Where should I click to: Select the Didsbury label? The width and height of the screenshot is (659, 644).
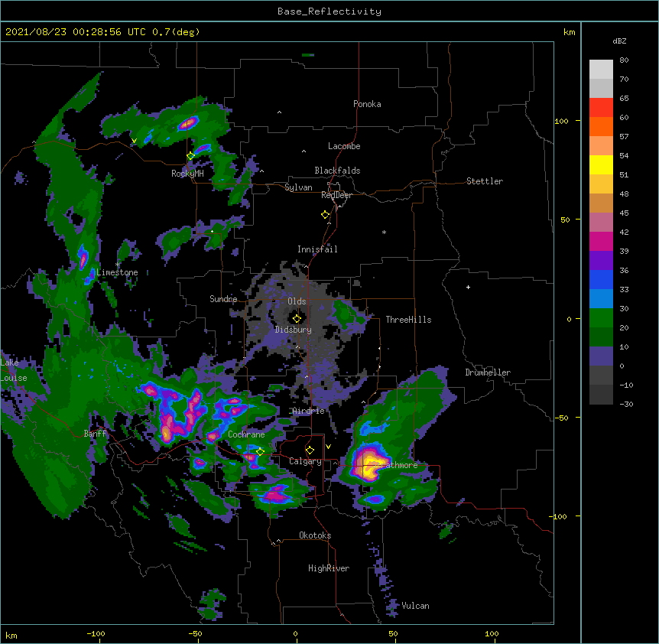tap(294, 330)
